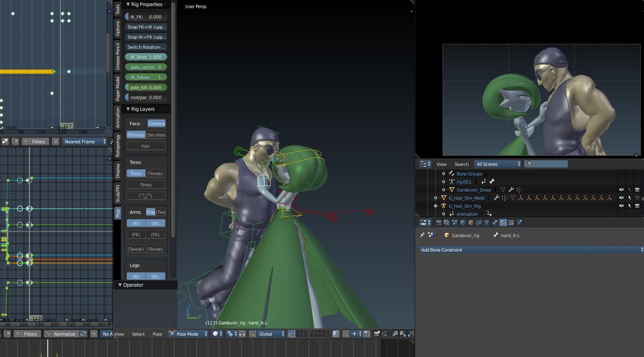
Task: Toggle selectability arrow for G_Hair_Sim_Rig
Action: [629, 206]
